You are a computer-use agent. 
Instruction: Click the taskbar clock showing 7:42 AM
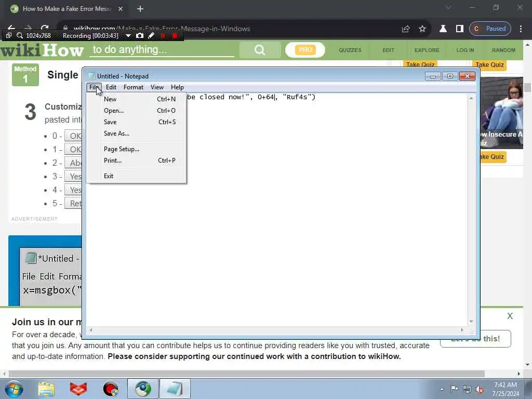(x=506, y=389)
